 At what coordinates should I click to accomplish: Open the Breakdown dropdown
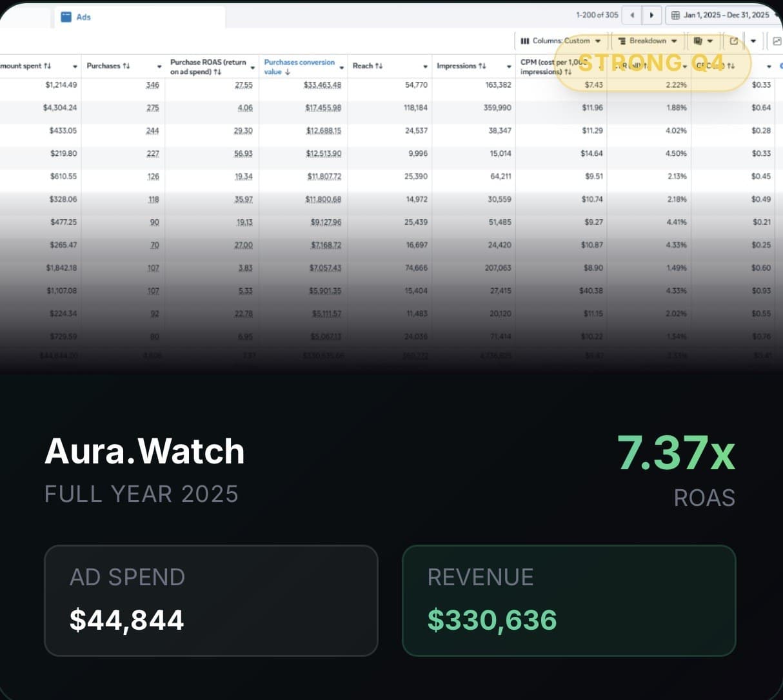648,41
